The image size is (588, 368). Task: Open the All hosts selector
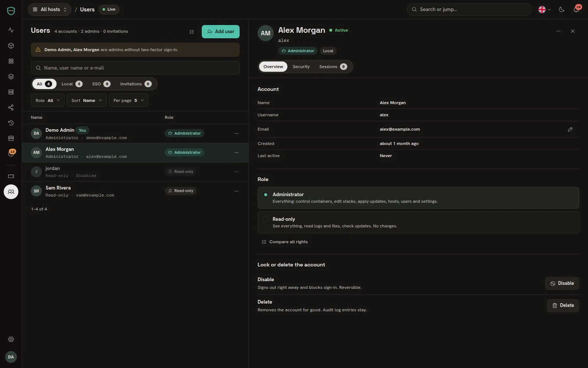[x=50, y=10]
